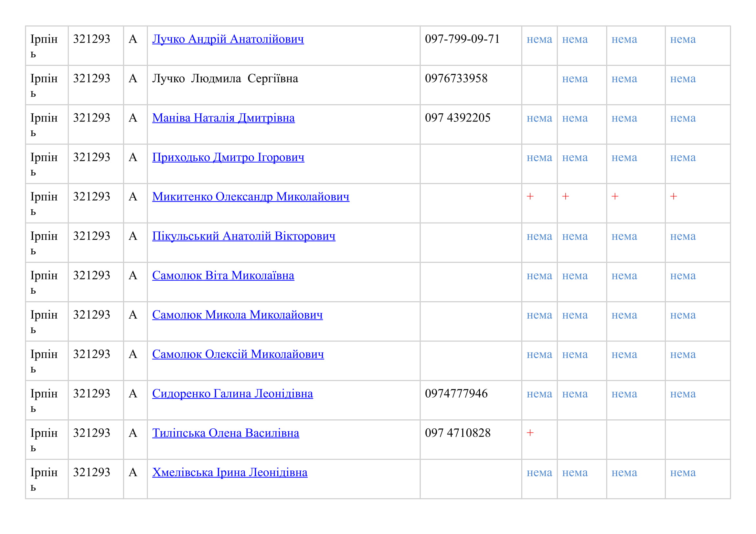The image size is (756, 534).
Task: Open Тиліпська Олена Василівна link
Action: tap(226, 433)
